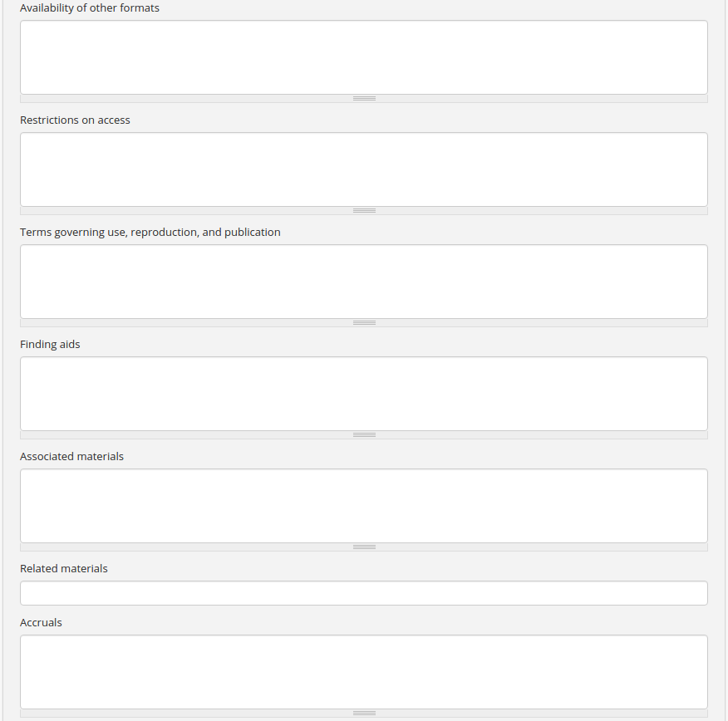728x721 pixels.
Task: Focus the Accruals text area
Action: click(364, 672)
